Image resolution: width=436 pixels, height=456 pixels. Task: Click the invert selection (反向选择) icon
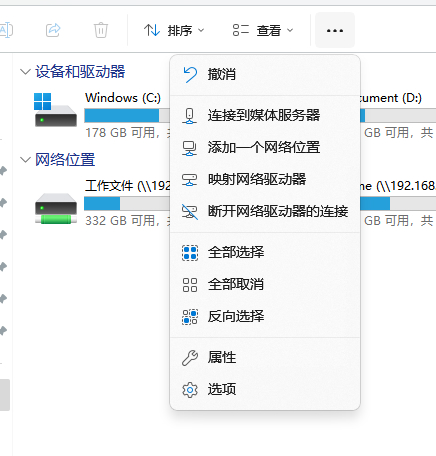point(190,317)
